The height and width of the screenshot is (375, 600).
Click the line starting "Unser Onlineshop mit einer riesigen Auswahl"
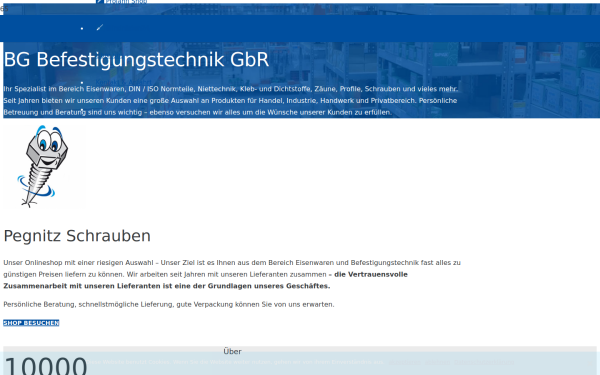(232, 262)
